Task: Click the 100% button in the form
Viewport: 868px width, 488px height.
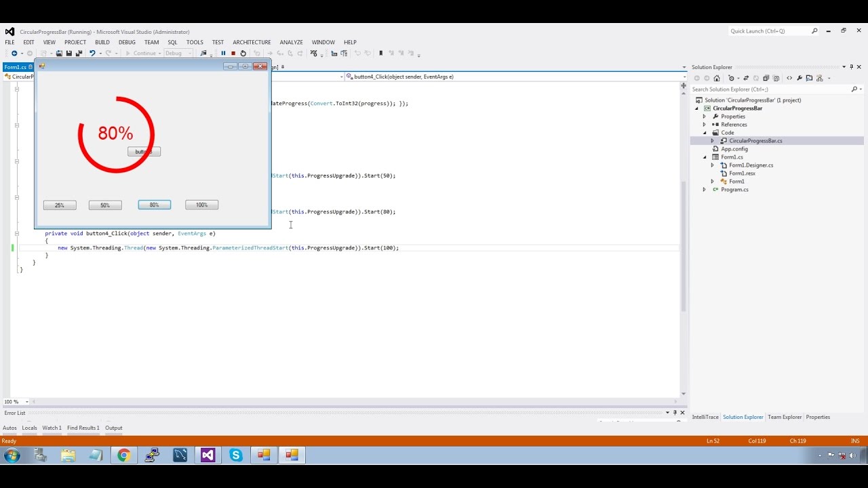Action: pos(202,205)
